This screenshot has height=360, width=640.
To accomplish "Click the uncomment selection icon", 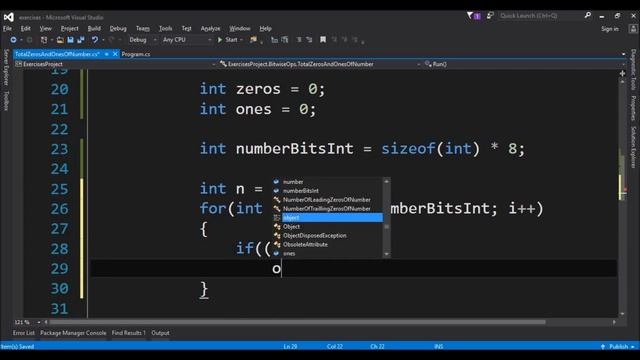I will [309, 40].
